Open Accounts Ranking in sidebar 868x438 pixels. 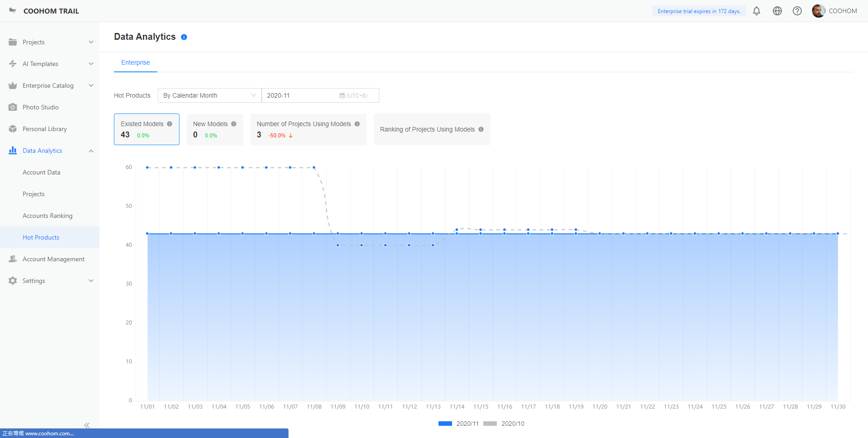[47, 216]
